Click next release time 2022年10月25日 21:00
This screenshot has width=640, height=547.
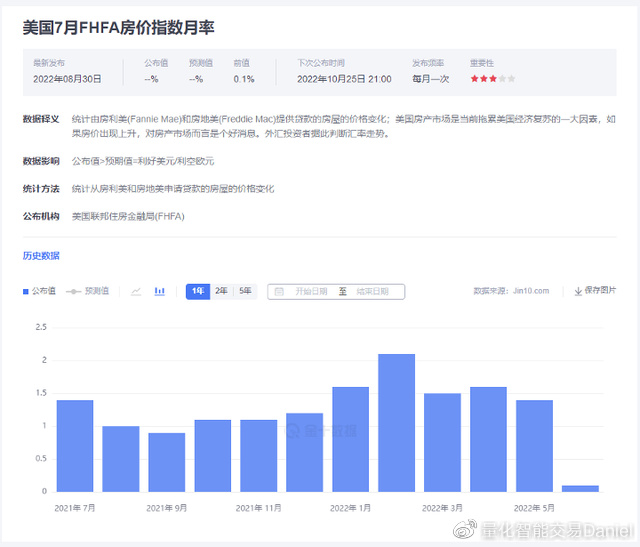click(x=344, y=79)
